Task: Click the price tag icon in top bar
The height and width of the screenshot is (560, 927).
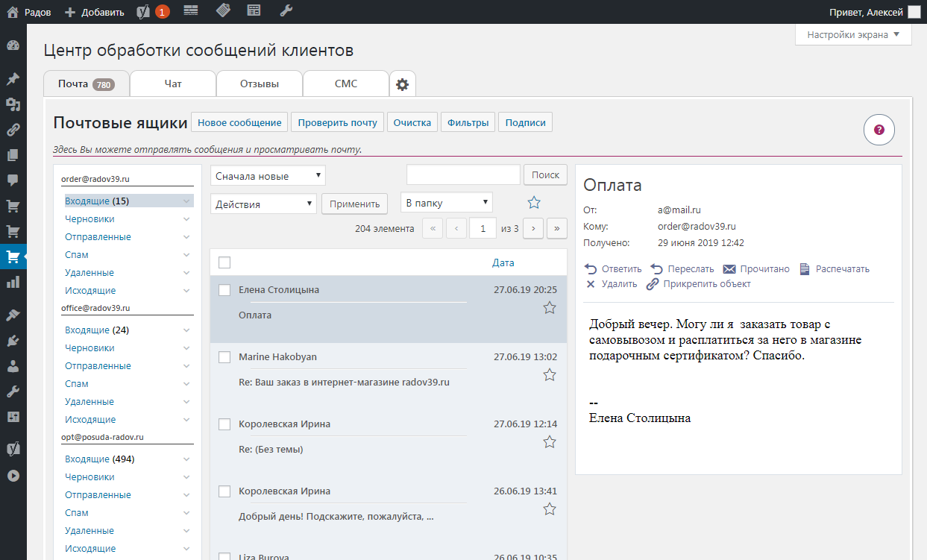Action: (x=223, y=10)
